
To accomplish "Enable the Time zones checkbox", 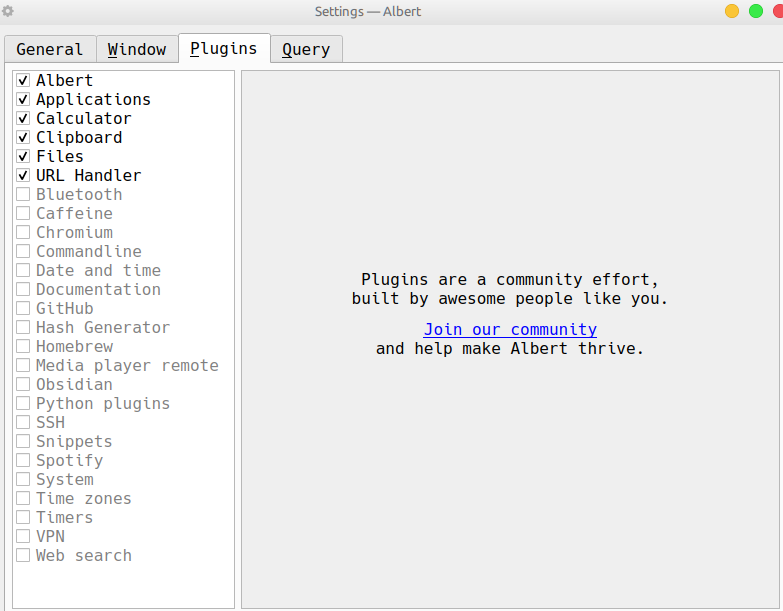I will 23,498.
